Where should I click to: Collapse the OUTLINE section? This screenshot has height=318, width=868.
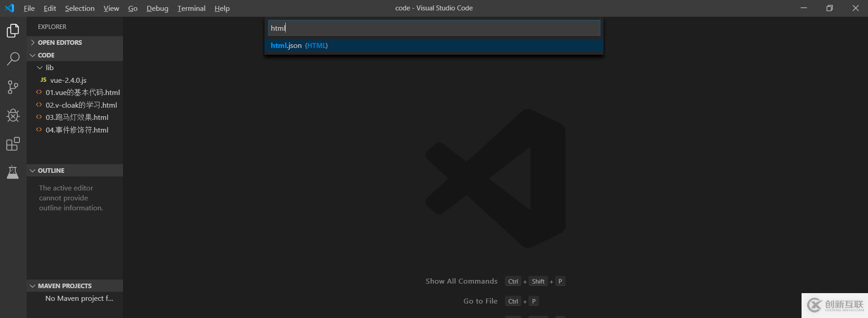[75, 171]
